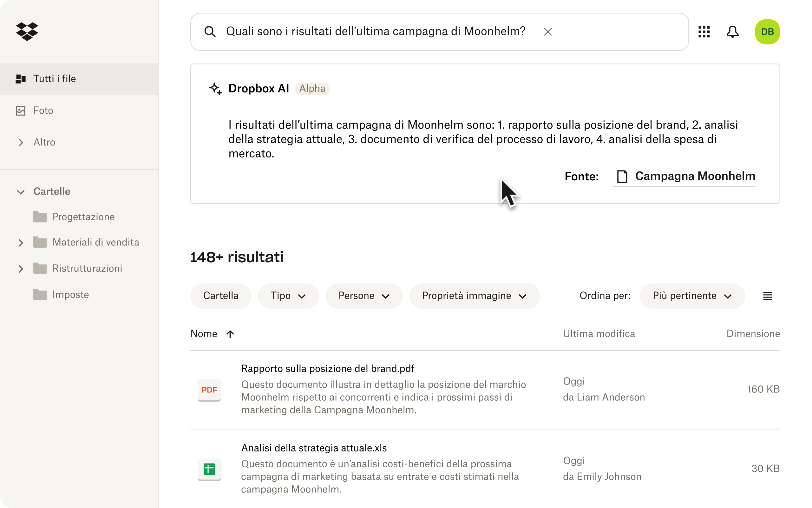Screen dimensions: 812x508
Task: Click the Tutti i file icon
Action: pyautogui.click(x=21, y=79)
